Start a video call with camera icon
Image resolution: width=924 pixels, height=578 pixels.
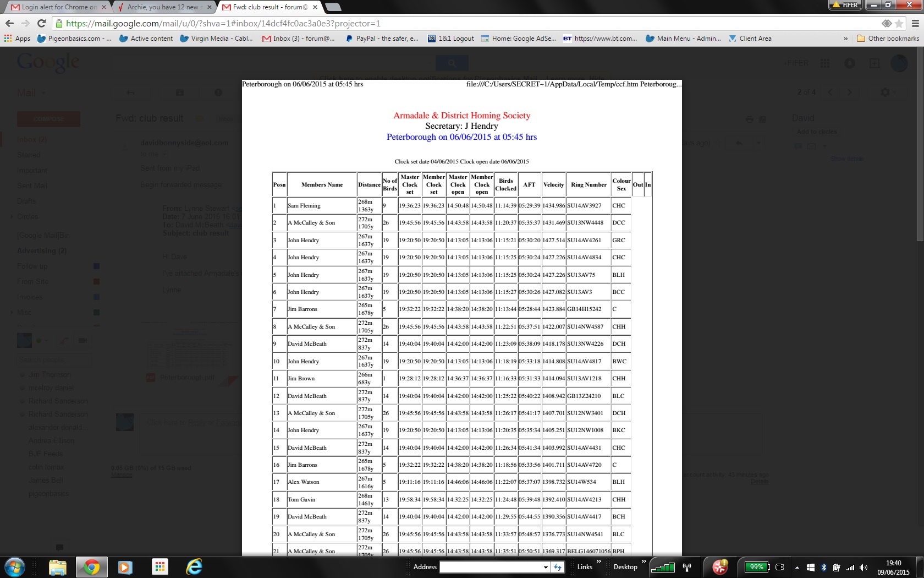[x=82, y=341]
